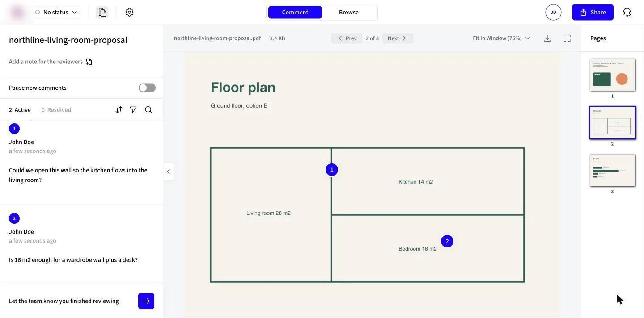This screenshot has height=318, width=644.
Task: Enter fullscreen view with the expand icon
Action: click(567, 38)
